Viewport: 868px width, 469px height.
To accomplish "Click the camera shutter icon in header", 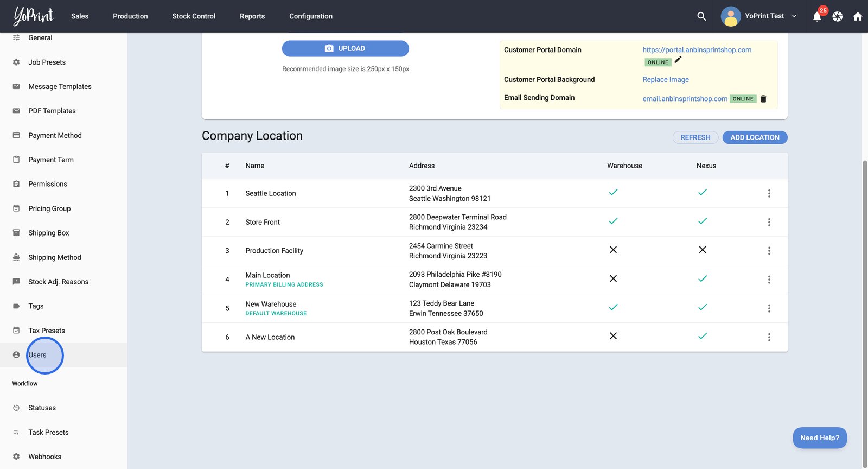I will pyautogui.click(x=838, y=17).
